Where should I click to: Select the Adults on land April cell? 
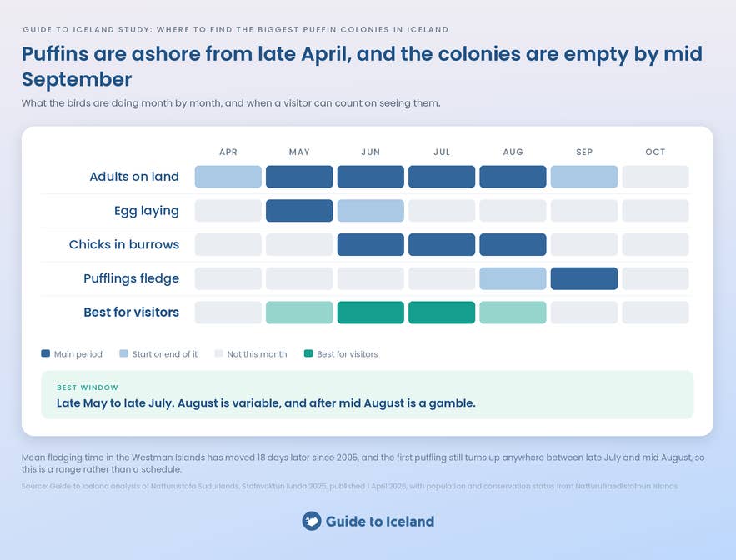pos(228,177)
